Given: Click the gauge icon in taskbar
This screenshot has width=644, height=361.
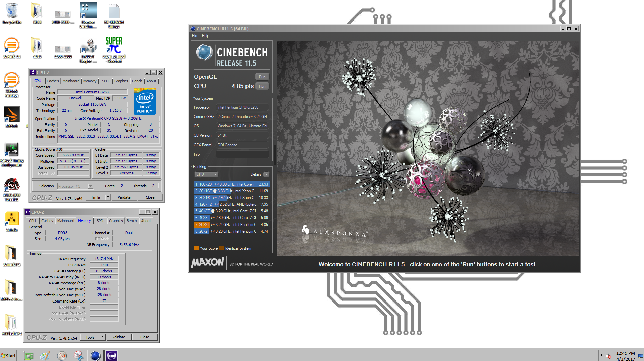Looking at the screenshot, I should coord(62,356).
